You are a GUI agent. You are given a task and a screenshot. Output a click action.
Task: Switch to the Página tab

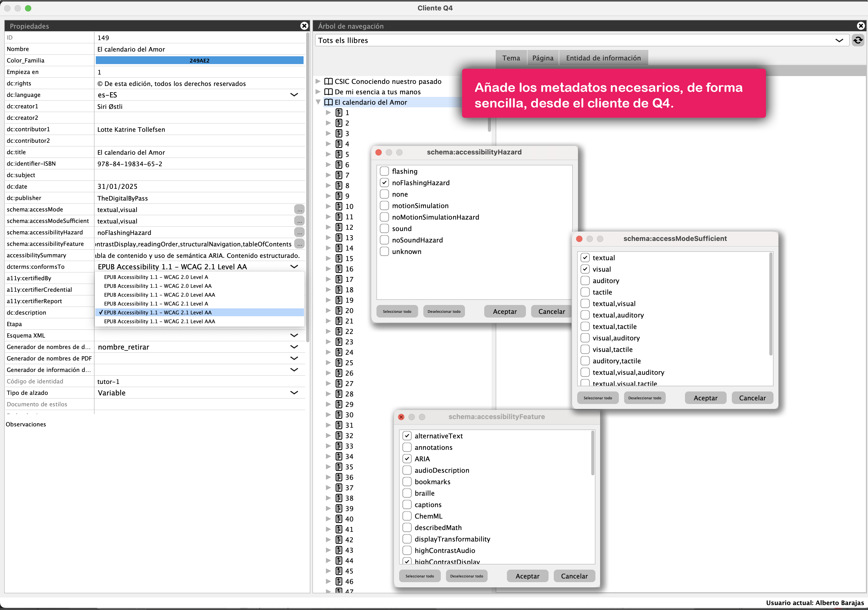(x=543, y=58)
